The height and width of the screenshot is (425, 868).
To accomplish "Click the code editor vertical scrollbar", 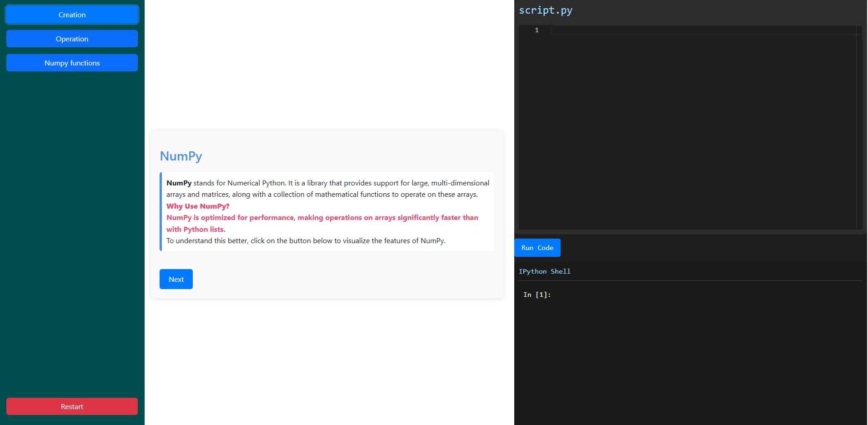I will [x=859, y=127].
